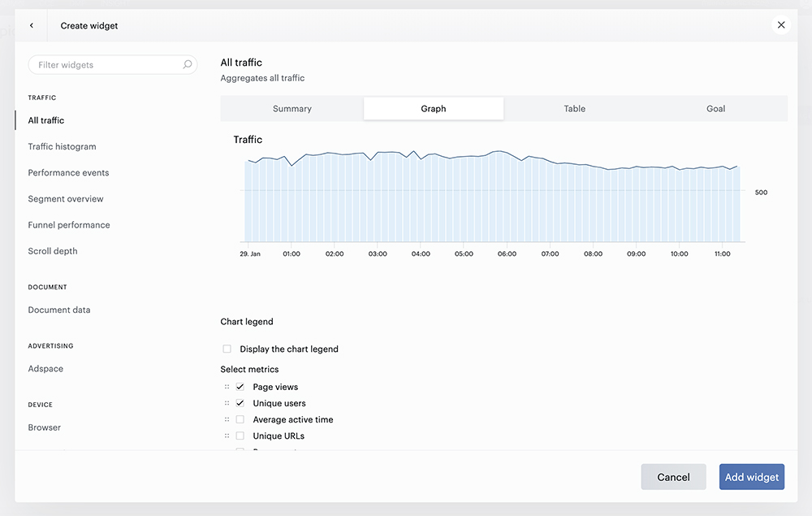Choose the Adspace widget
812x516 pixels.
coord(45,368)
